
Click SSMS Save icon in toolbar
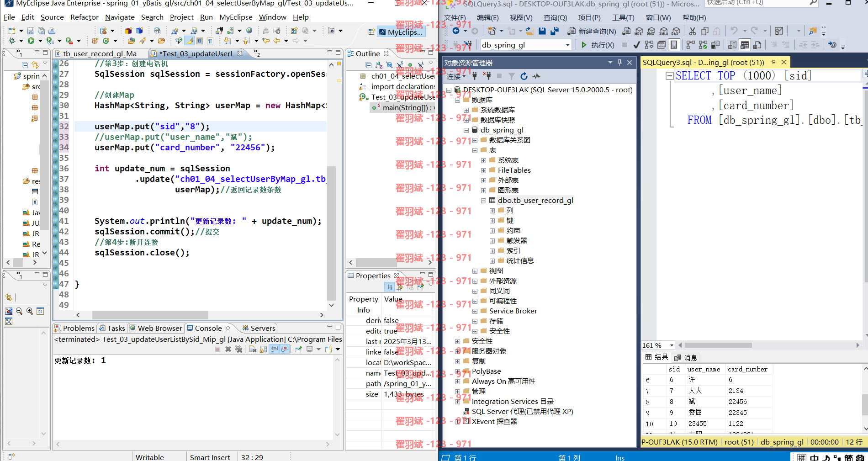[542, 31]
